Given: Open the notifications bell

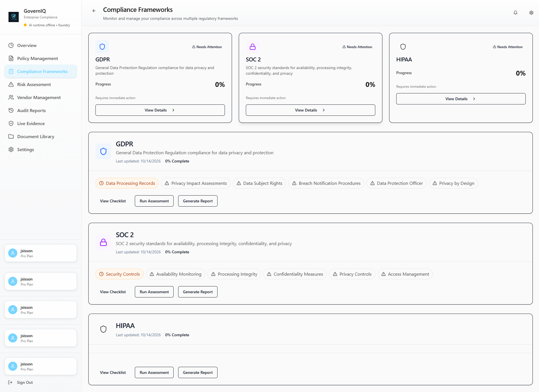Looking at the screenshot, I should [x=515, y=13].
